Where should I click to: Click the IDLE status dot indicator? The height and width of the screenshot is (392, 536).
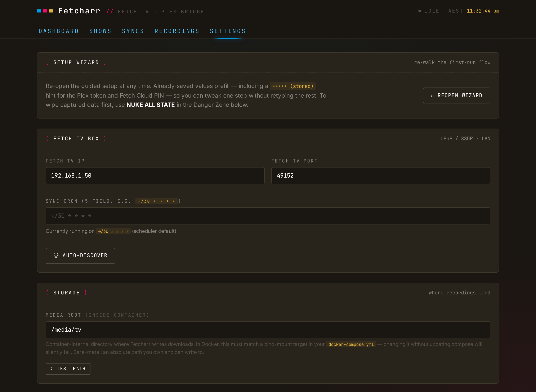tap(420, 11)
